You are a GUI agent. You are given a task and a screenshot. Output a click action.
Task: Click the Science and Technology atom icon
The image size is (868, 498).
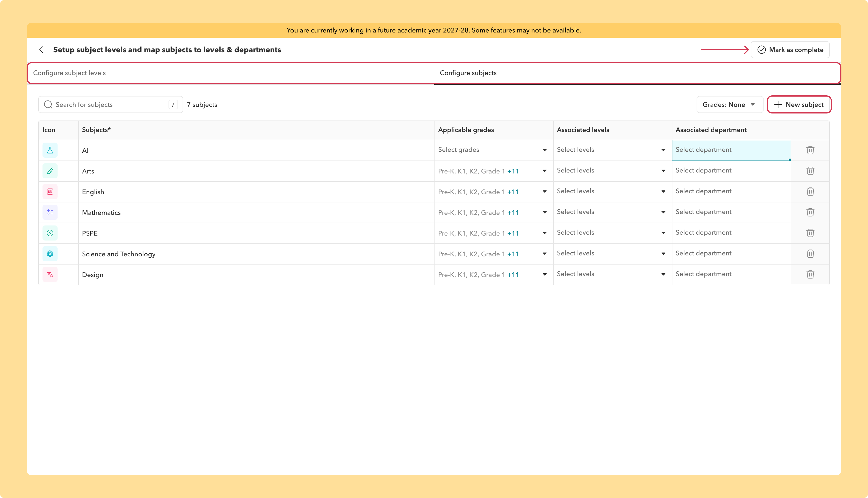pos(50,254)
